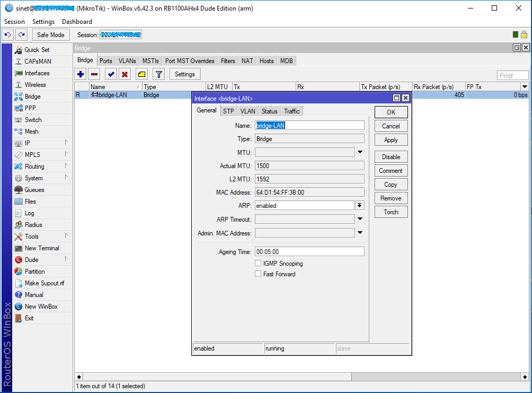Click the Redo arrow icon
532x393 pixels.
21,34
